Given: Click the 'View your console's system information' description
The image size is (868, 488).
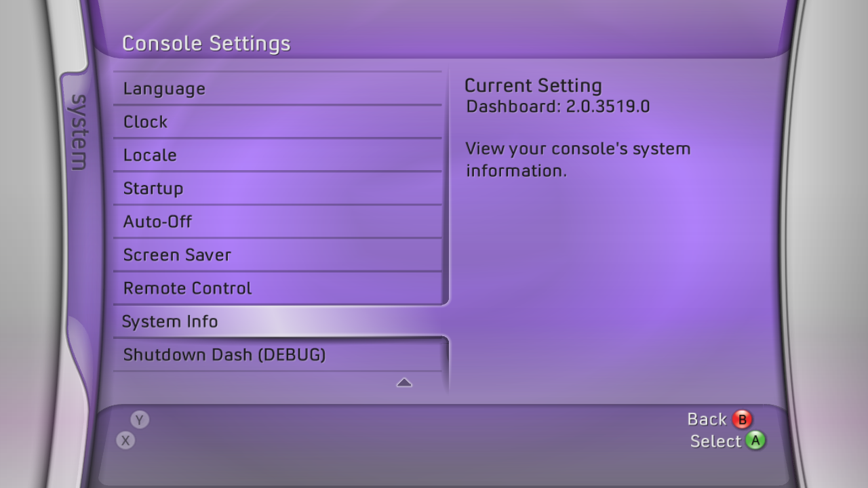Looking at the screenshot, I should click(x=578, y=160).
